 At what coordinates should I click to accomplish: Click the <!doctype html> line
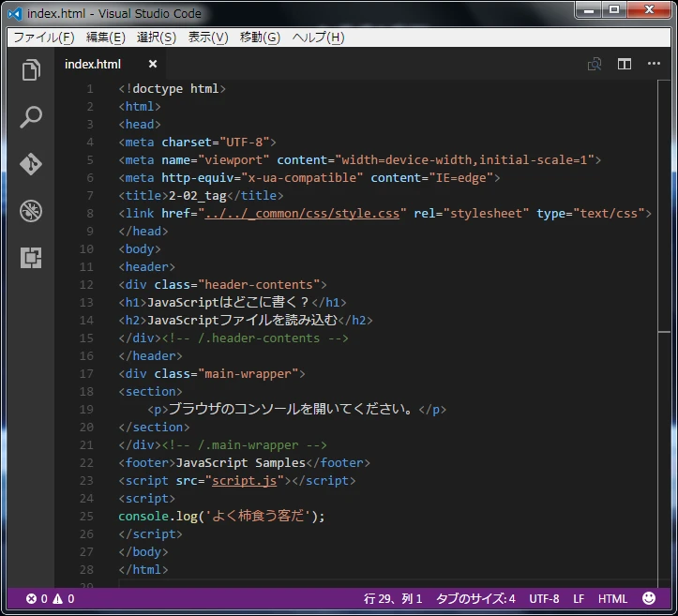pos(173,89)
